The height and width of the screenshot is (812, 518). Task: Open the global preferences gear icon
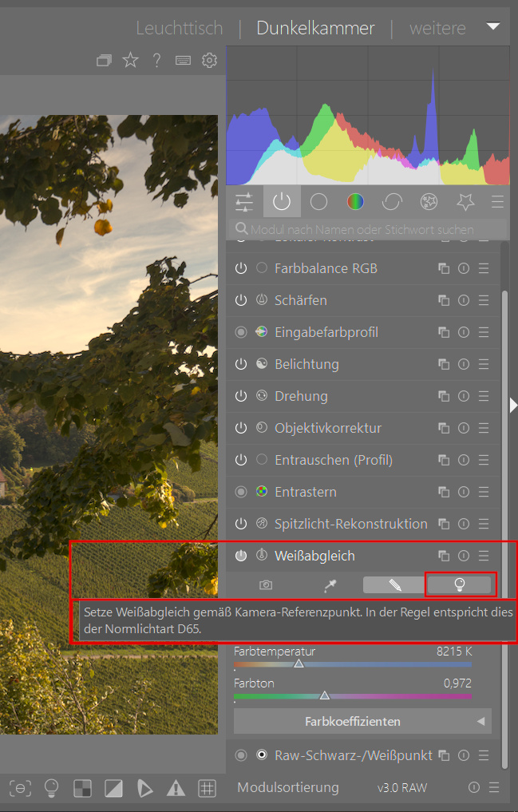[209, 61]
